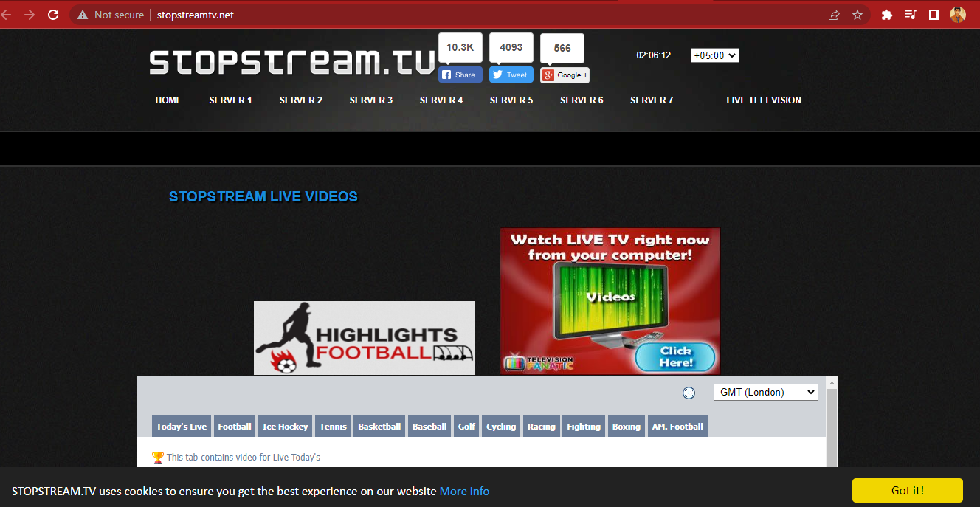
Task: Select the Boxing tab
Action: coord(627,427)
